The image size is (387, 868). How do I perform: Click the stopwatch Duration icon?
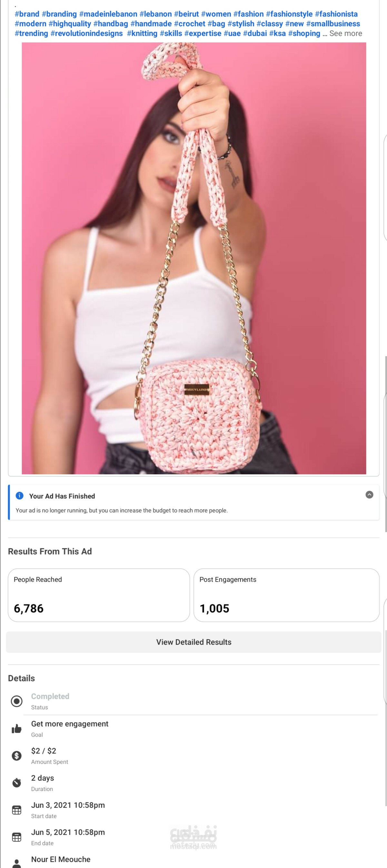(16, 783)
